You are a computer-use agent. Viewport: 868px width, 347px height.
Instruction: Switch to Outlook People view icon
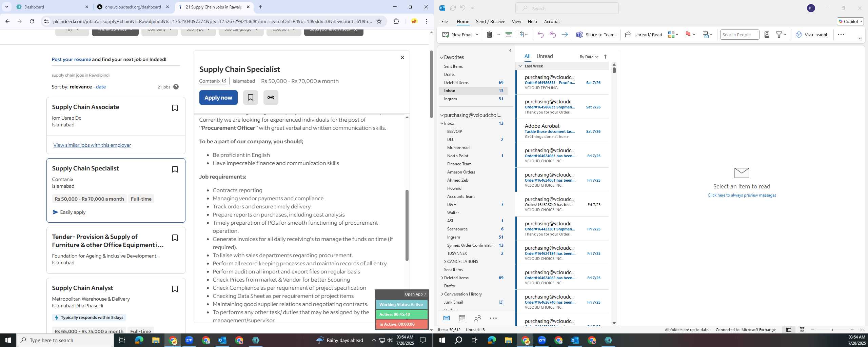(477, 318)
